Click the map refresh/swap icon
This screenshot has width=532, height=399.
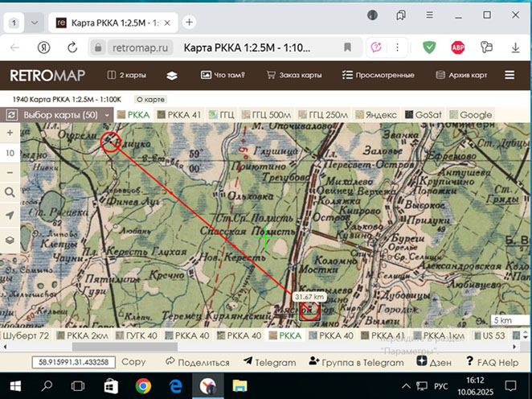coord(11,115)
